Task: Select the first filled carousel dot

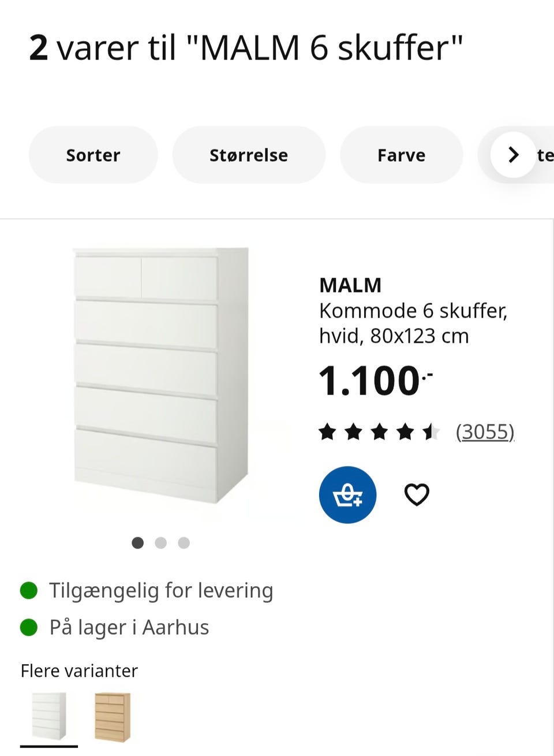Action: (138, 543)
